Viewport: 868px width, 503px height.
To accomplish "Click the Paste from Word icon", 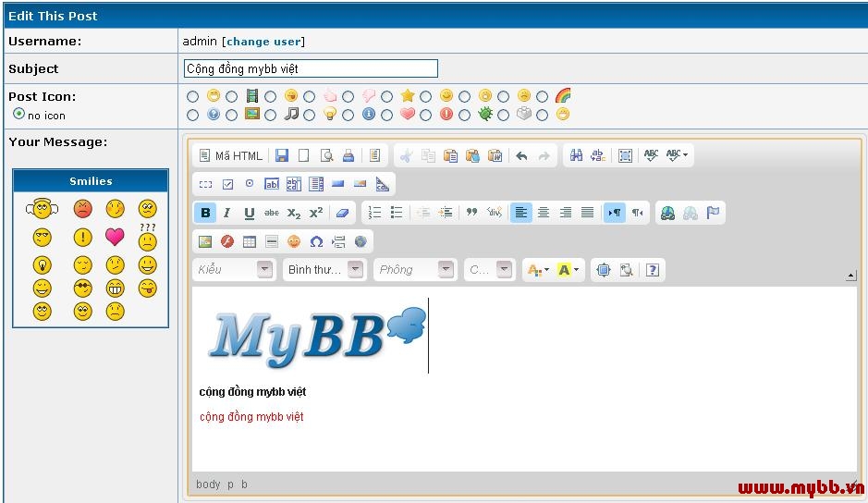I will (495, 155).
